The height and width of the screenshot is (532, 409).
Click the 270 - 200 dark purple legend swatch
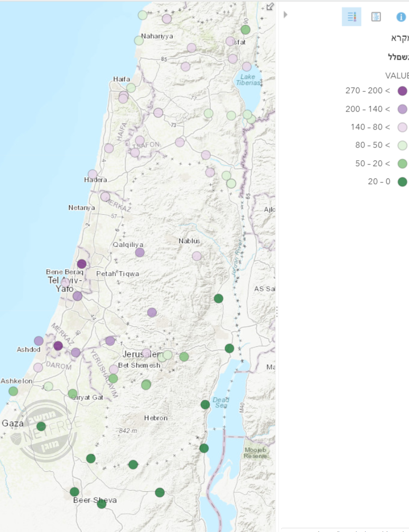[x=402, y=91]
